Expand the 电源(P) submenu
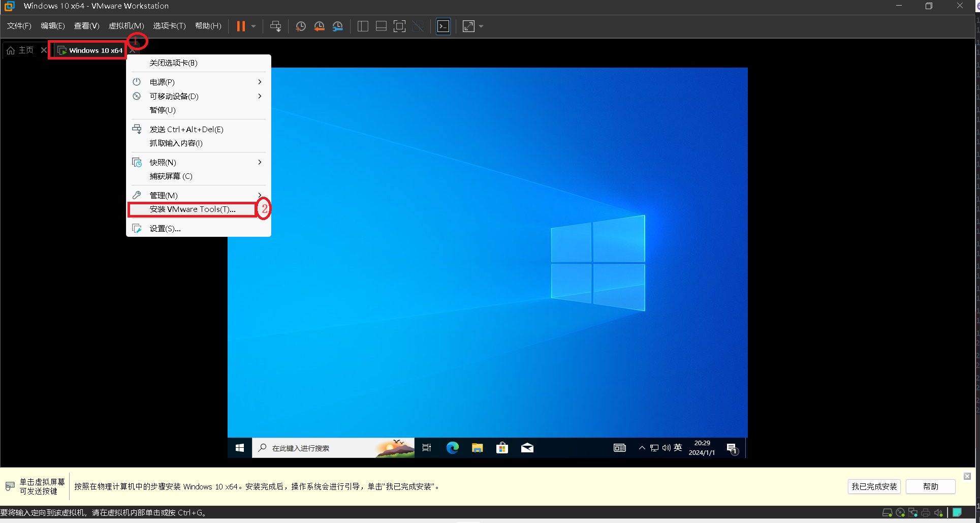Screen dimensions: 980x523 [199, 82]
